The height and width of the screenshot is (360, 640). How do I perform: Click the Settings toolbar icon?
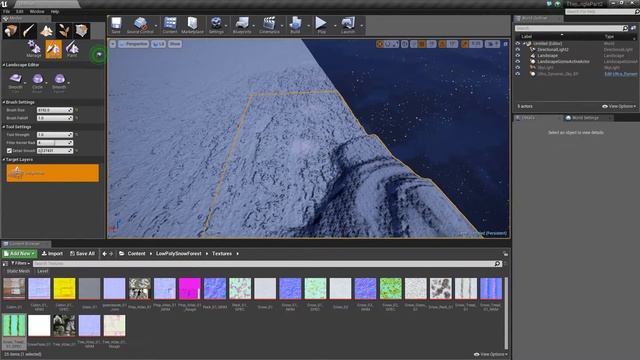pyautogui.click(x=216, y=25)
